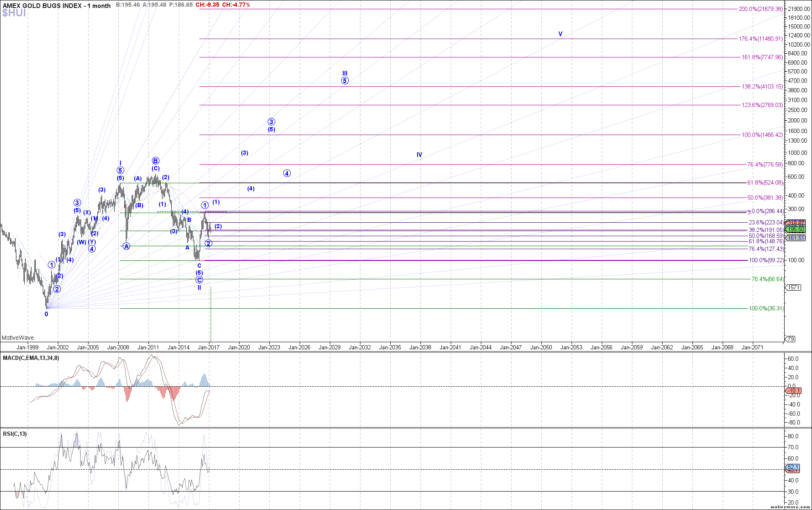
Task: Select the previous close P:186.65
Action: (181, 5)
